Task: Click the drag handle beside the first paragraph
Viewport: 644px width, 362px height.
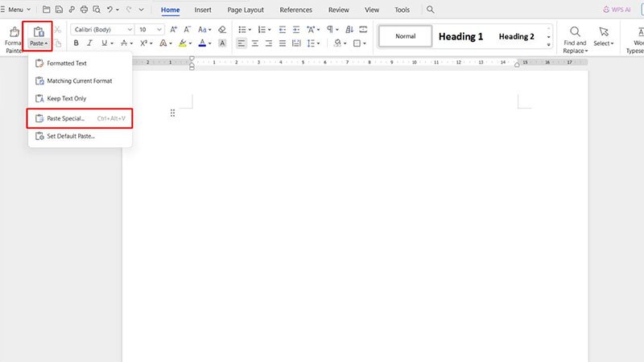Action: pos(172,113)
